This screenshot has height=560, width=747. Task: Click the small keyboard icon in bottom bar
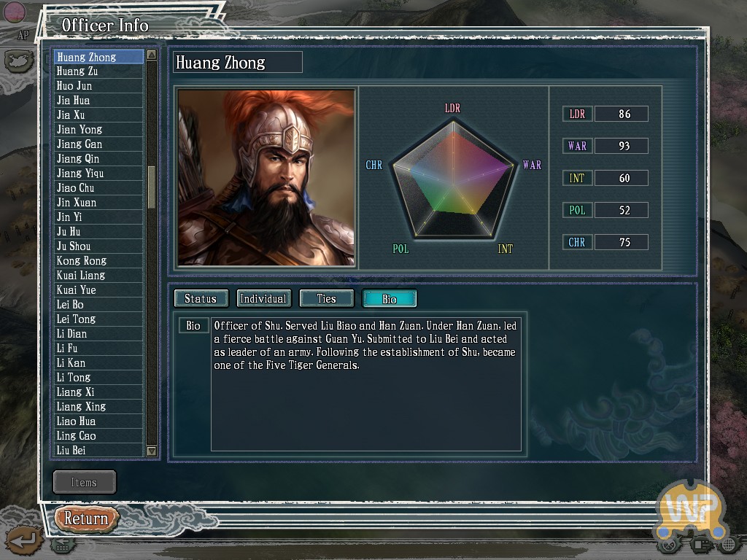62,545
